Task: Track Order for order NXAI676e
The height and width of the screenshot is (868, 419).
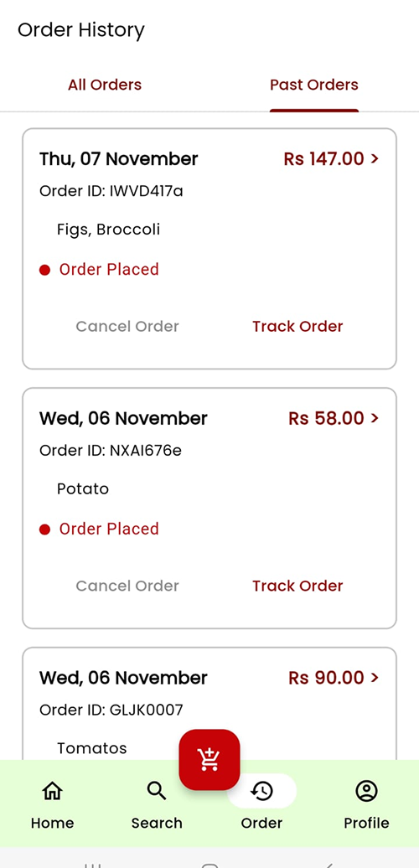Action: (297, 586)
